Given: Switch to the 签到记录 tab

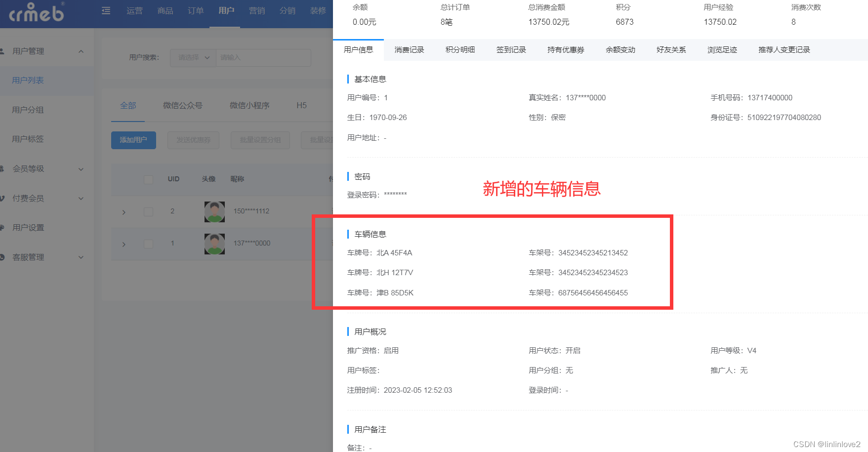Looking at the screenshot, I should [511, 49].
